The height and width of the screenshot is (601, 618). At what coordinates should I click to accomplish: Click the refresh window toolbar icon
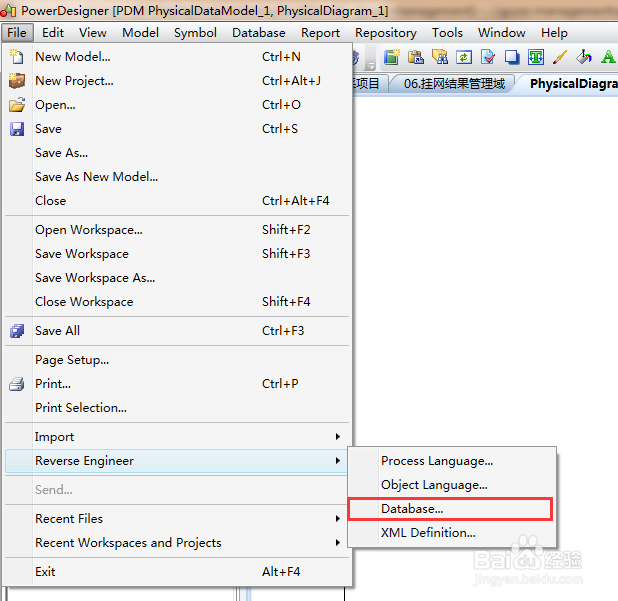(464, 57)
